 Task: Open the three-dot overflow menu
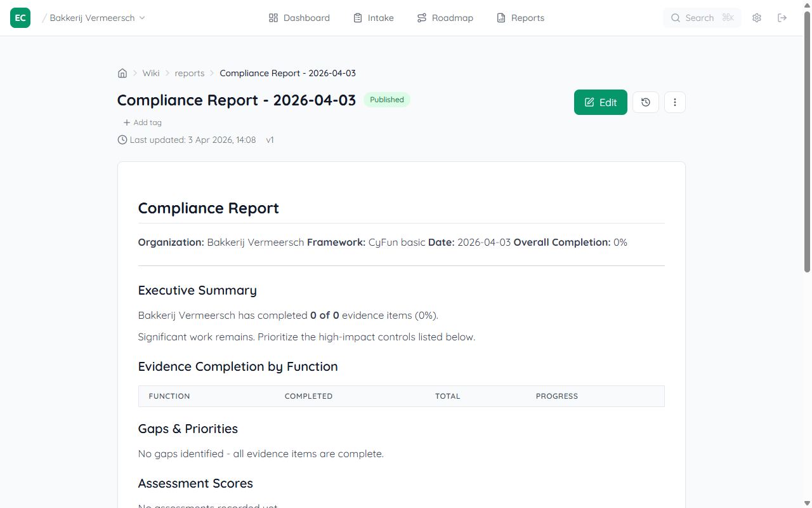674,102
